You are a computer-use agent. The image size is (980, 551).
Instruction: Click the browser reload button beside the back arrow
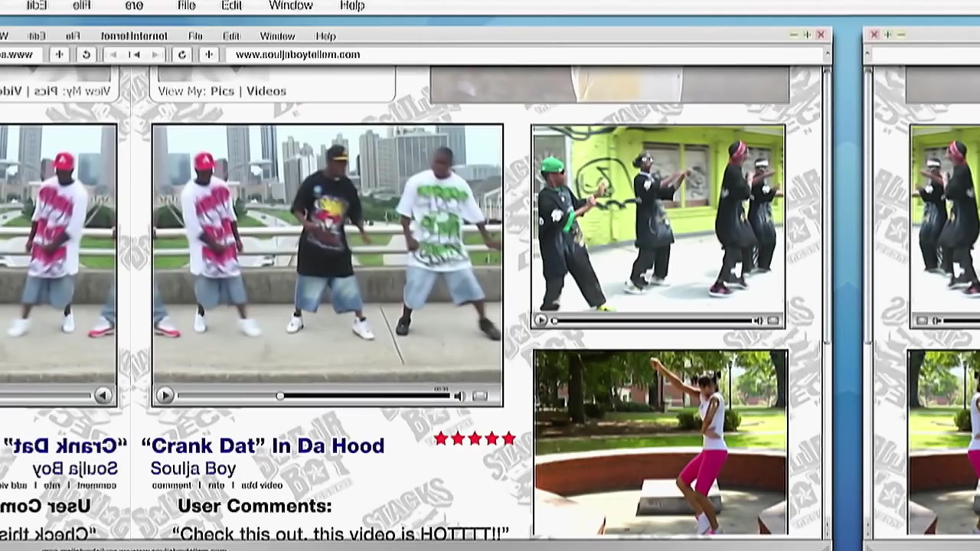click(x=181, y=54)
